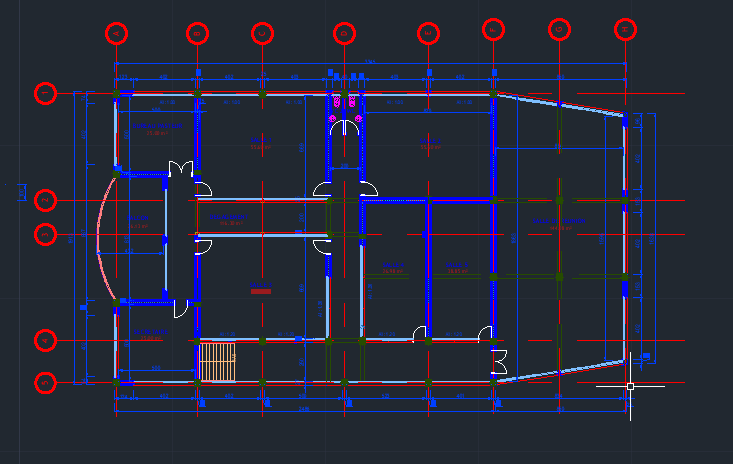
Task: Select the double door below BUREAU PASTEUR
Action: pyautogui.click(x=181, y=168)
